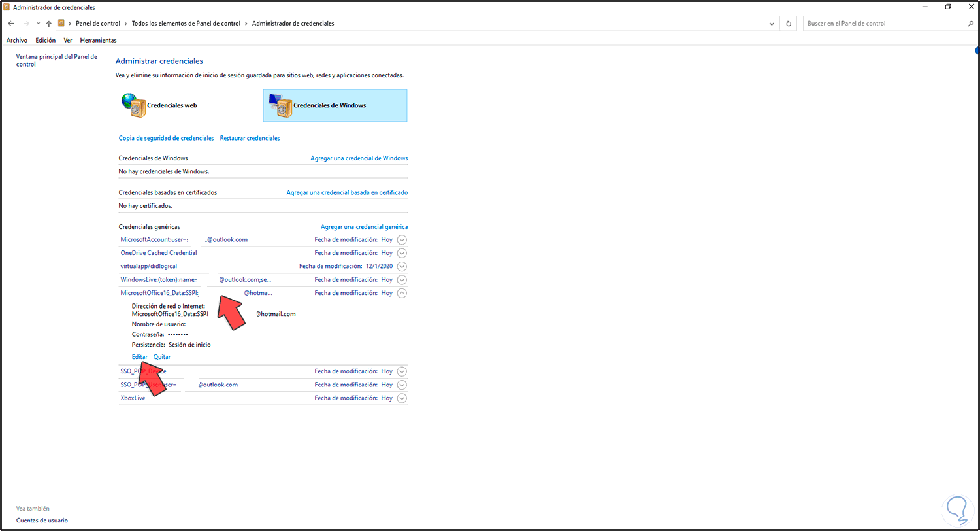This screenshot has width=980, height=531.
Task: Open the Herramientas menu
Action: [x=98, y=40]
